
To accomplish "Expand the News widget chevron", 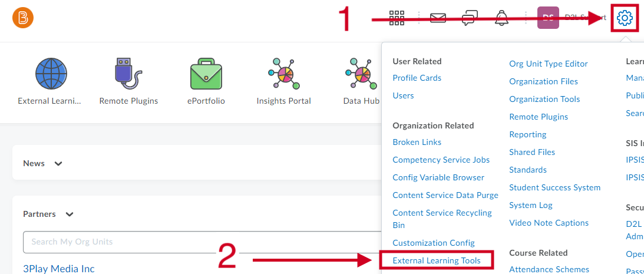I will click(58, 163).
